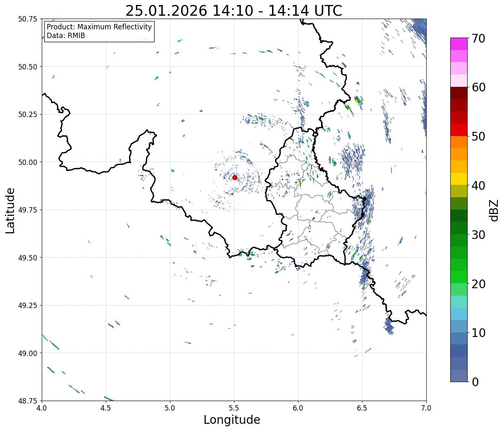Click the colorbar tick label 40

[x=478, y=186]
